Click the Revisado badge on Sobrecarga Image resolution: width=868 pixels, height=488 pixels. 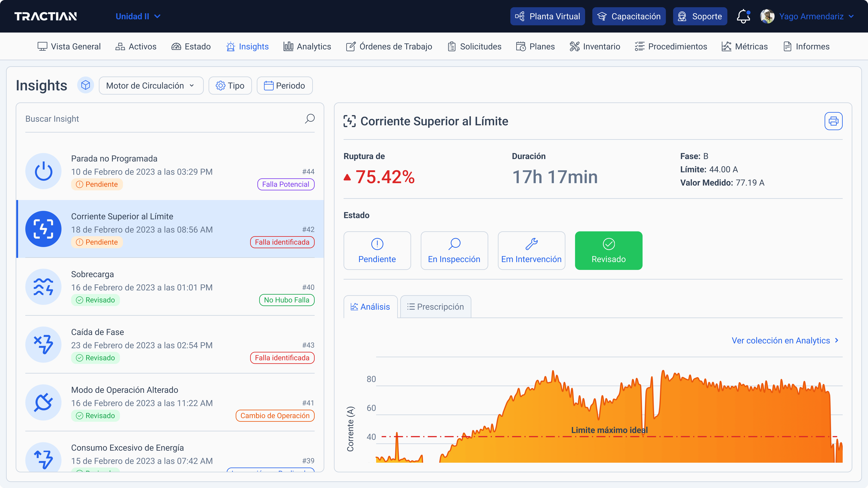[x=95, y=300]
